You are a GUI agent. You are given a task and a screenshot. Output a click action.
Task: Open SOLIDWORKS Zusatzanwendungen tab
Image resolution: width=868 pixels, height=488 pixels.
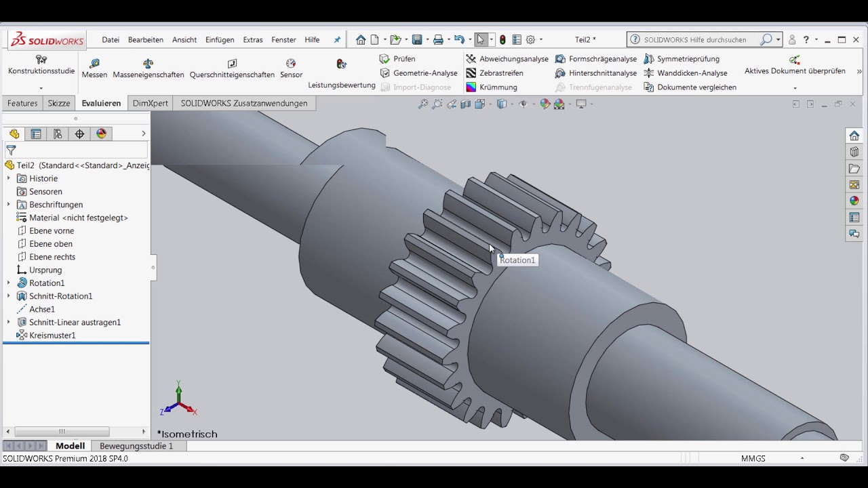(x=244, y=104)
